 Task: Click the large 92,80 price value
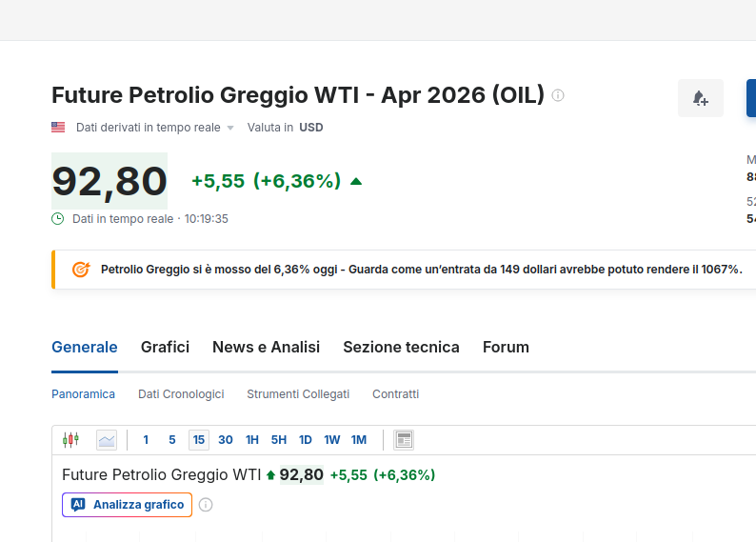(x=109, y=181)
